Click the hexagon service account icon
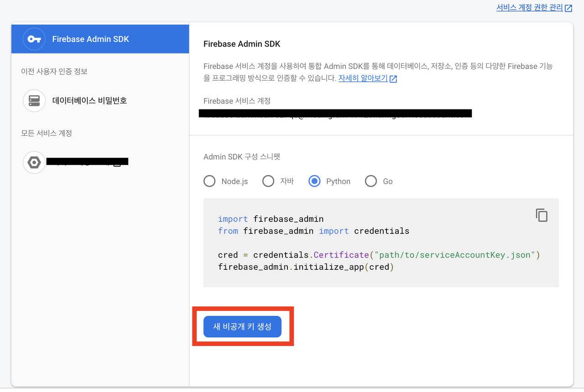Viewport: 584px width, 392px height. (34, 162)
